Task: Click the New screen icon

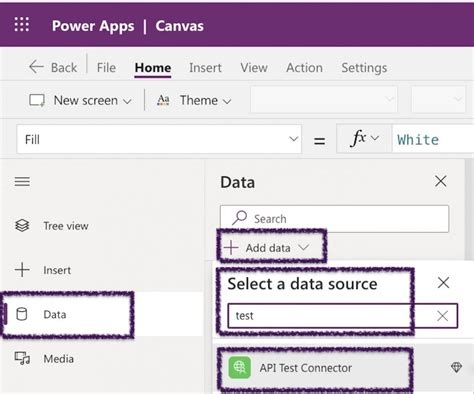Action: point(37,100)
